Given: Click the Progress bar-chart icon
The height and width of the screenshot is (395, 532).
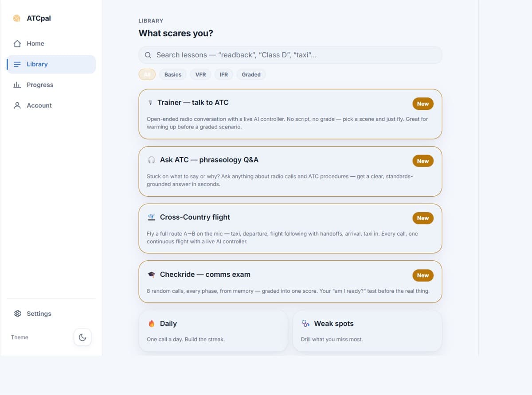Looking at the screenshot, I should (x=17, y=85).
